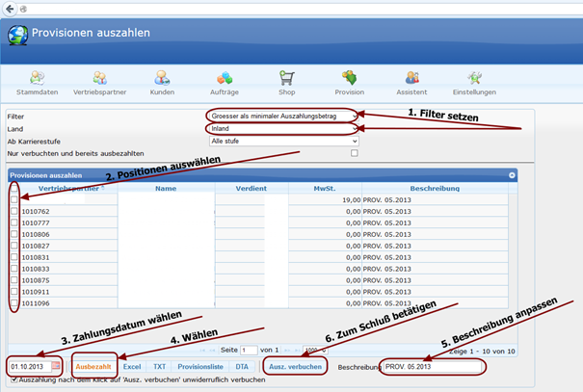Click the Beschreibung text field
This screenshot has width=583, height=392.
431,367
